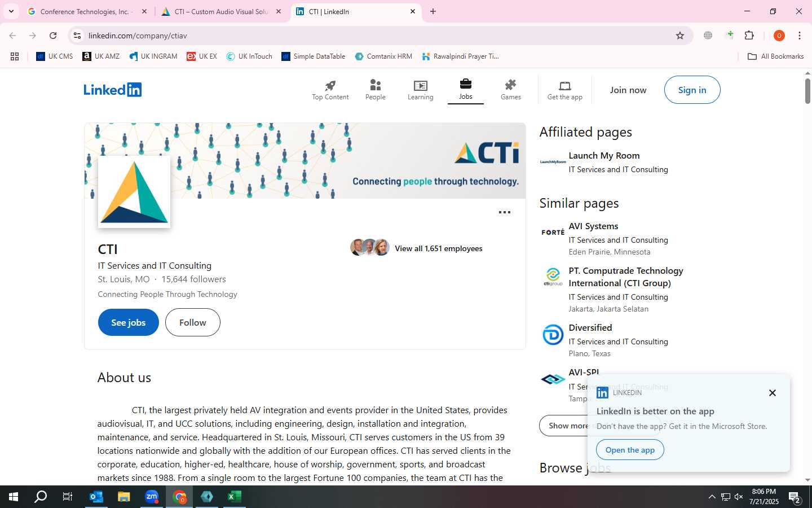812x508 pixels.
Task: Open the AVI Systems similar page
Action: point(593,226)
